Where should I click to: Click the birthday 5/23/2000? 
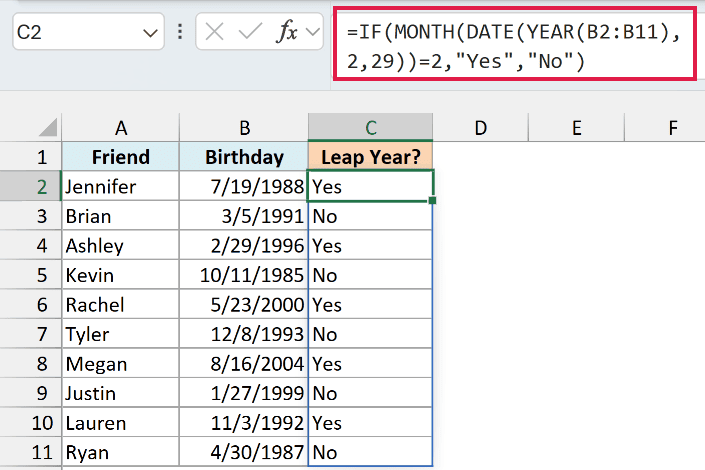coord(244,304)
